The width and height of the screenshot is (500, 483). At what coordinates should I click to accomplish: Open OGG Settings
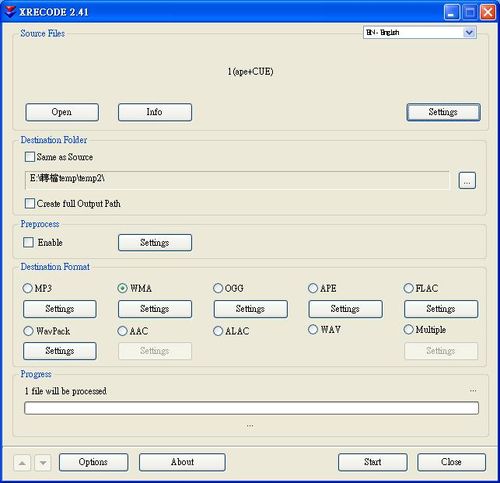click(251, 309)
